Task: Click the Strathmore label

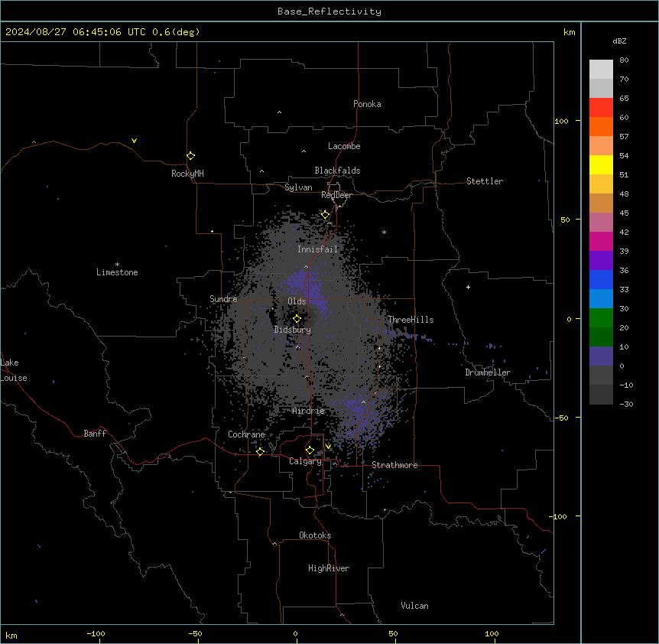Action: click(x=394, y=465)
